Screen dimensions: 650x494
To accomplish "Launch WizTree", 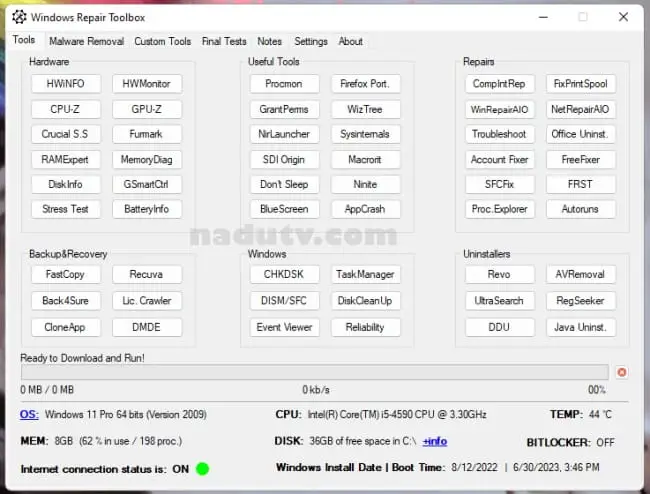I will [365, 109].
